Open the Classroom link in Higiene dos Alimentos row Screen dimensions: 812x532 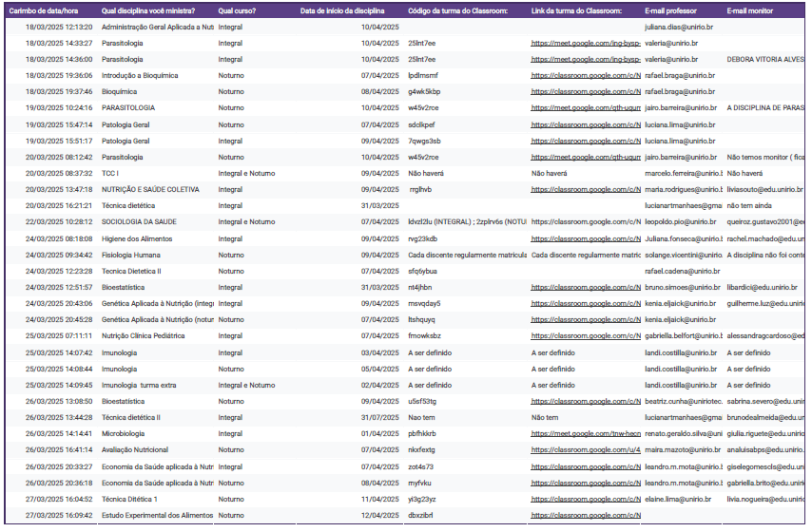click(x=585, y=238)
